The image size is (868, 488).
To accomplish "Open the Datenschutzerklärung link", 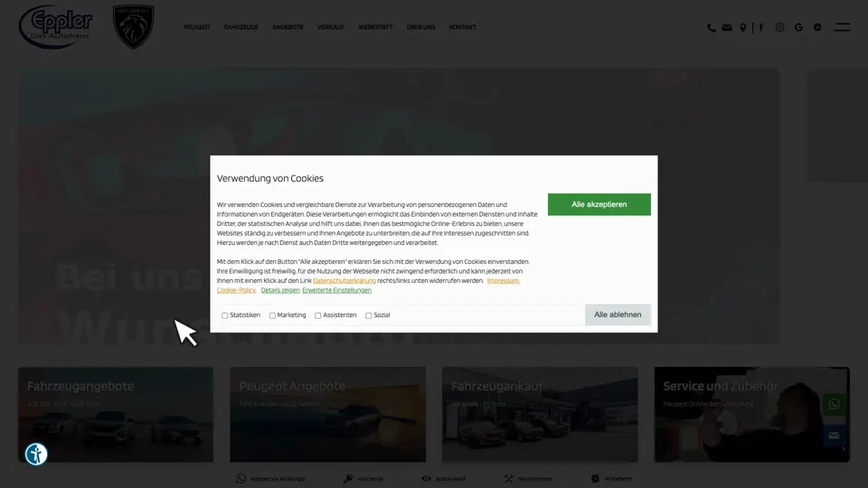I will point(344,280).
